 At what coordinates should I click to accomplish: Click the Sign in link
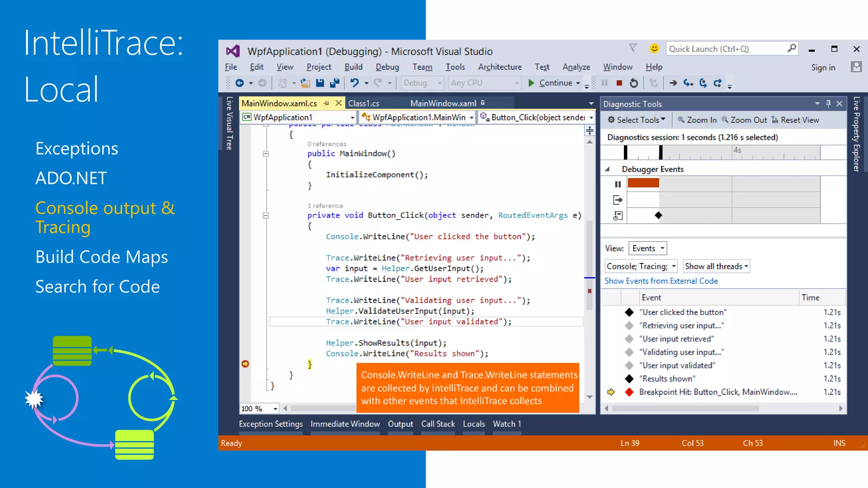pos(823,67)
